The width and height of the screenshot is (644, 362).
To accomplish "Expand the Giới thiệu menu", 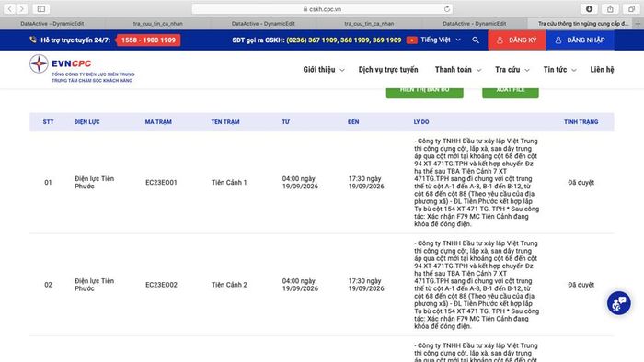I will [324, 70].
